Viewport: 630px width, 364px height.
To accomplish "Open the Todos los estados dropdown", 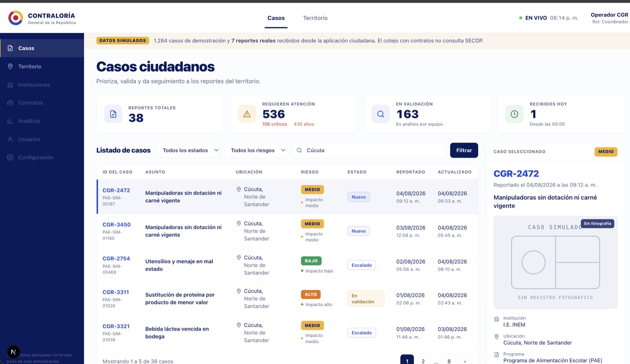I will tap(188, 150).
